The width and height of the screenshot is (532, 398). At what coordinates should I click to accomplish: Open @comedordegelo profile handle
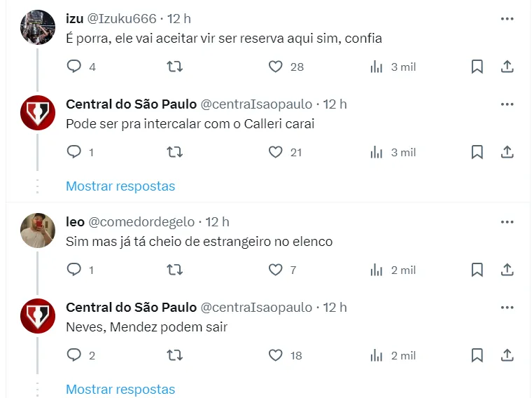tap(141, 222)
